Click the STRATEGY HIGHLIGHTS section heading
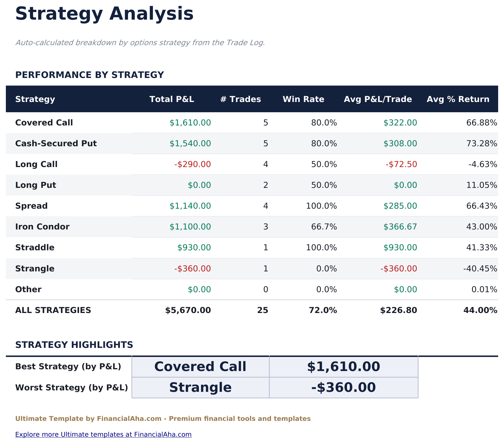This screenshot has width=504, height=444. [74, 345]
